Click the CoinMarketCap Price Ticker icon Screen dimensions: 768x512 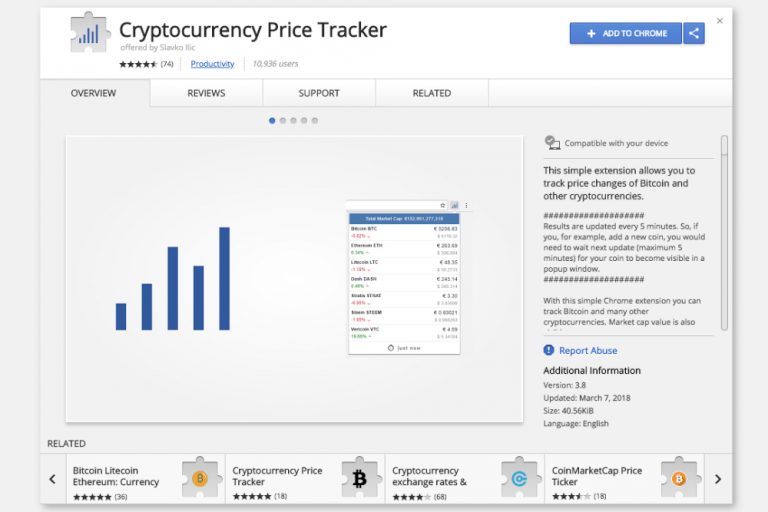point(679,478)
